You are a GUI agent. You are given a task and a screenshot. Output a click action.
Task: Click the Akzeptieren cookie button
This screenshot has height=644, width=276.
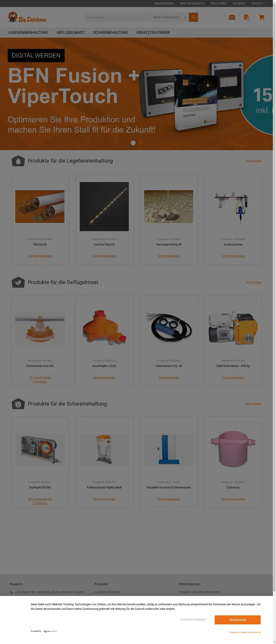click(x=238, y=620)
